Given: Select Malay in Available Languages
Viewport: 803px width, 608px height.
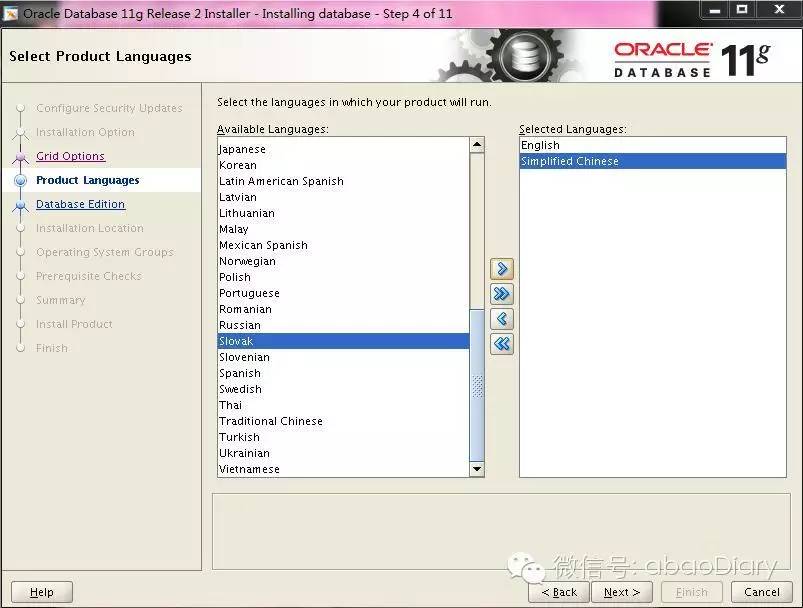Looking at the screenshot, I should coord(343,229).
